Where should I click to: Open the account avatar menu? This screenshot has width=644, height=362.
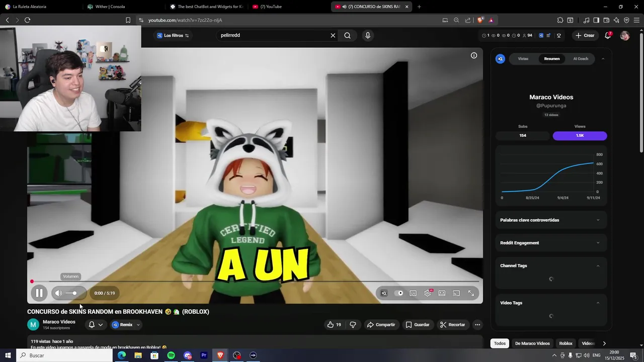click(x=625, y=36)
